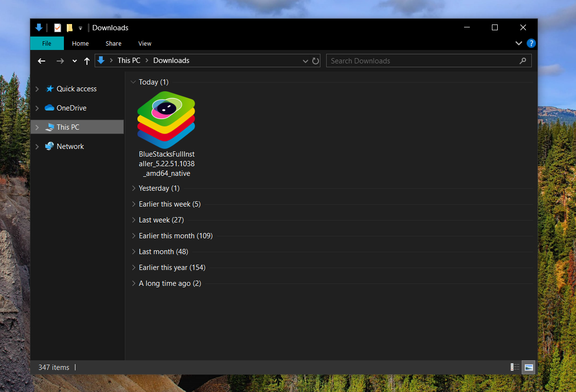Click the search magnifier icon
Image resolution: width=576 pixels, height=392 pixels.
click(x=523, y=61)
